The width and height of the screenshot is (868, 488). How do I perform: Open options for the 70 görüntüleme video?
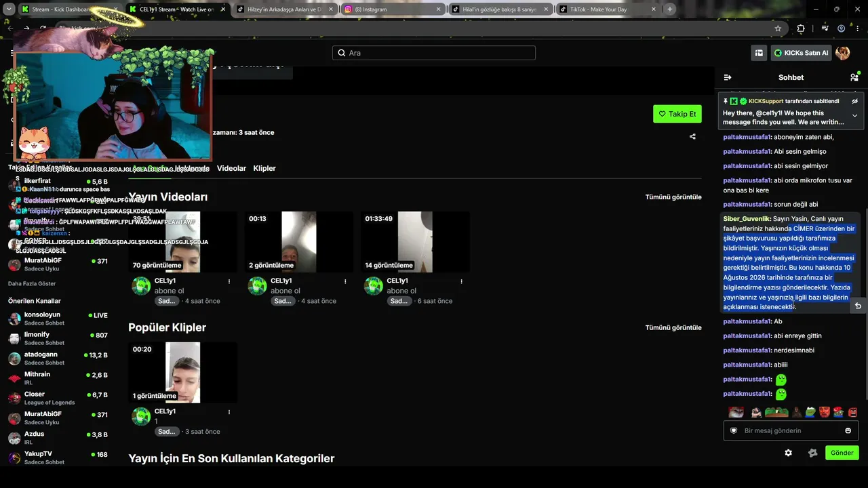click(229, 281)
